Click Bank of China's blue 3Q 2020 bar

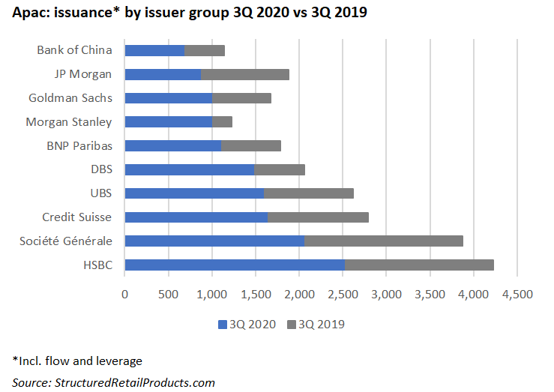coord(154,50)
